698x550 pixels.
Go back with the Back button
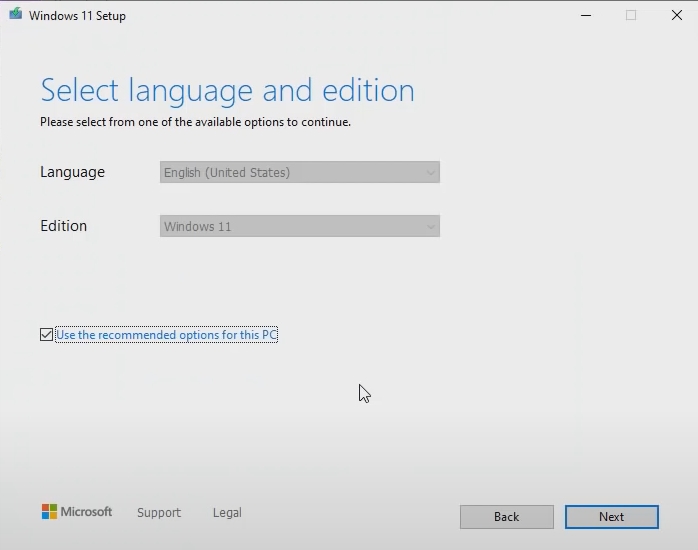pos(506,517)
